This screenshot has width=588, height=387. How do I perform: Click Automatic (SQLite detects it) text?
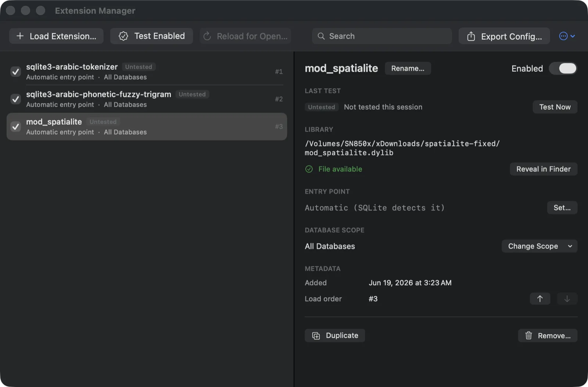point(374,208)
